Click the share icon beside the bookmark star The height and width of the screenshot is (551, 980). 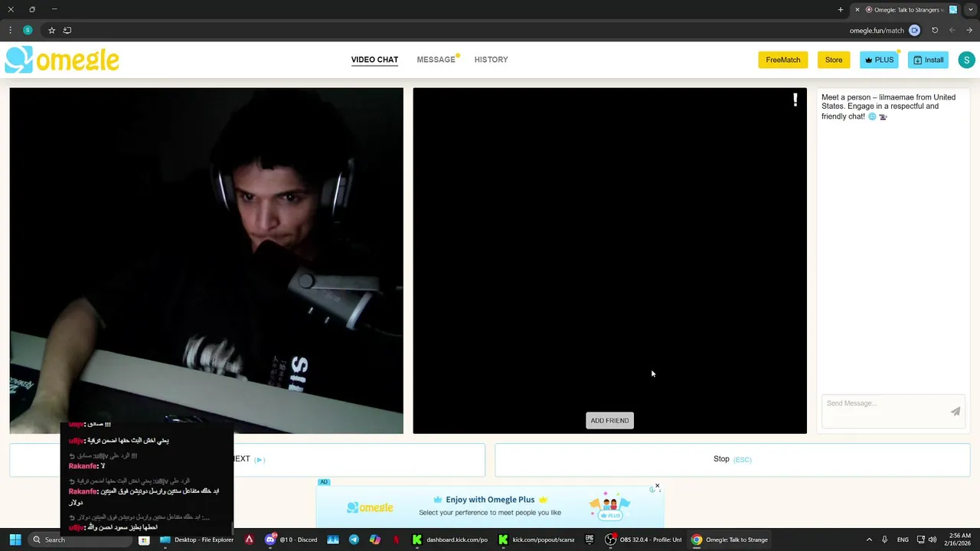point(67,31)
